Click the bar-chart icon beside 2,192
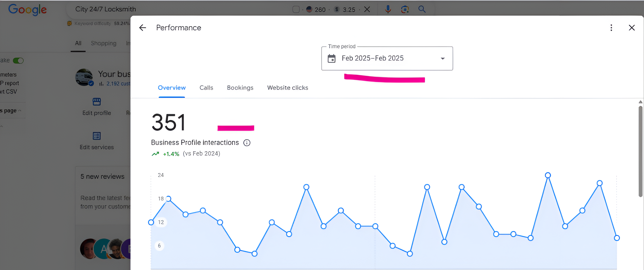Viewport: 644px width, 270px height. (101, 84)
